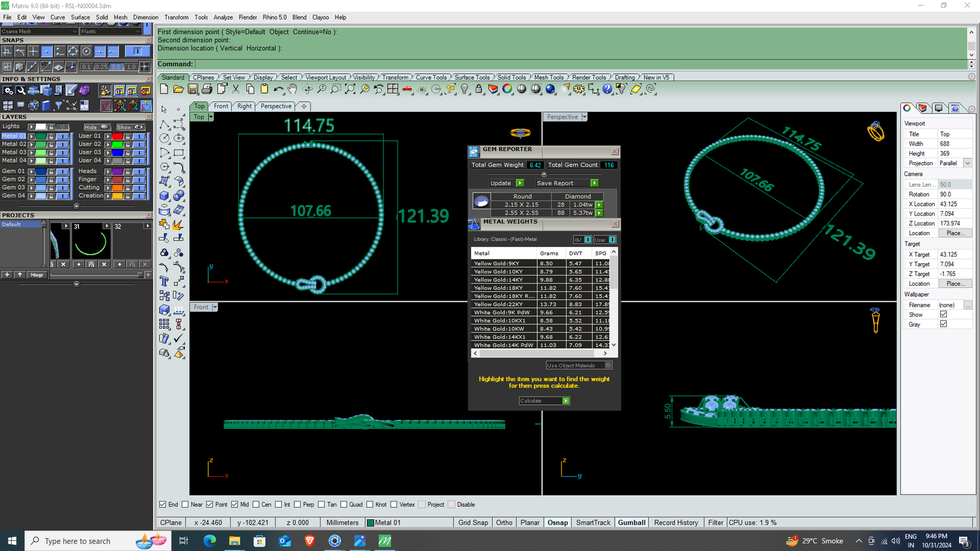Select the rectangle tool in side toolbar

tap(179, 152)
